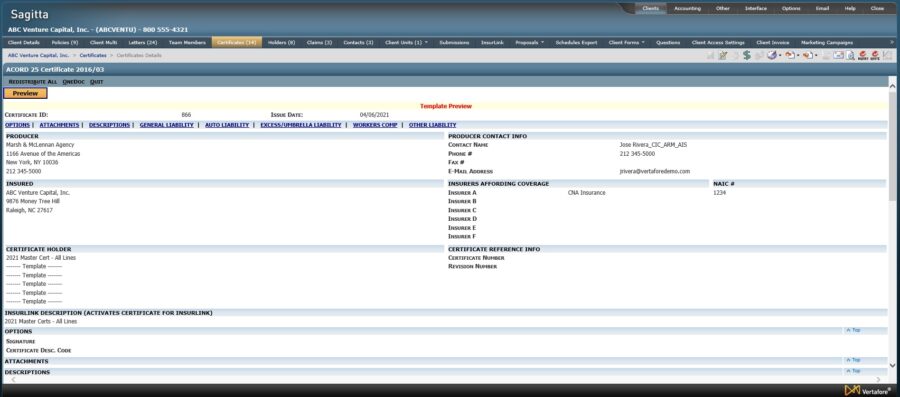The image size is (900, 397).
Task: Expand the Proposals dropdown tab
Action: (x=529, y=42)
